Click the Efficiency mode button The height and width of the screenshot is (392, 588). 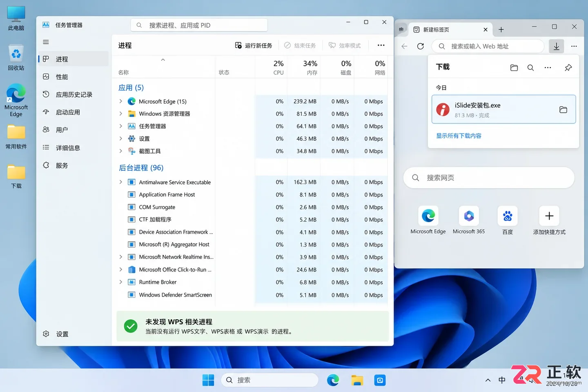pyautogui.click(x=345, y=45)
